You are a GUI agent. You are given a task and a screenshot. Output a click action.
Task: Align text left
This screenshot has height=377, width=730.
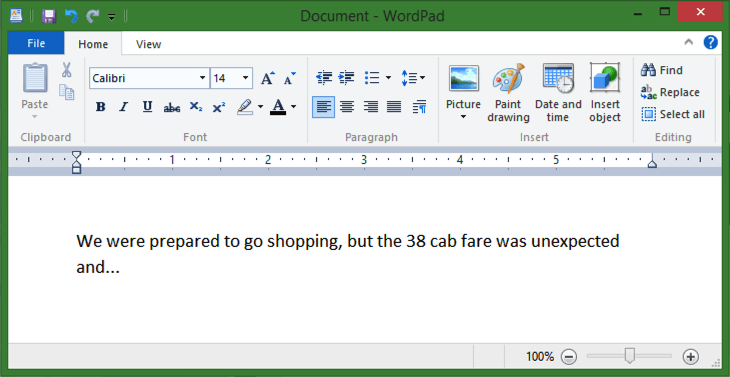pos(324,107)
